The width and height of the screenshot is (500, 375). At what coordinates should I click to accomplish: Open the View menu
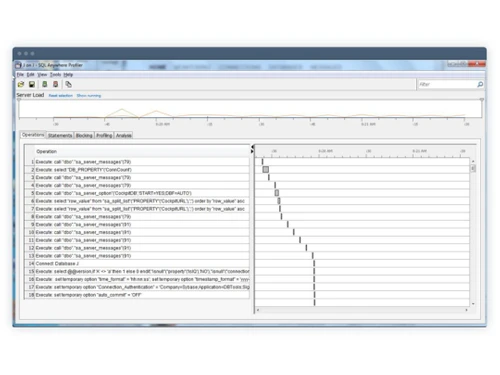[42, 75]
